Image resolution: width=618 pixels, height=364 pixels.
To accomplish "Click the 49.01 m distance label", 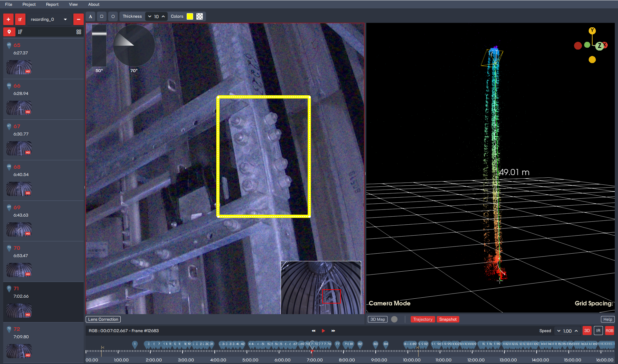I will coord(514,172).
